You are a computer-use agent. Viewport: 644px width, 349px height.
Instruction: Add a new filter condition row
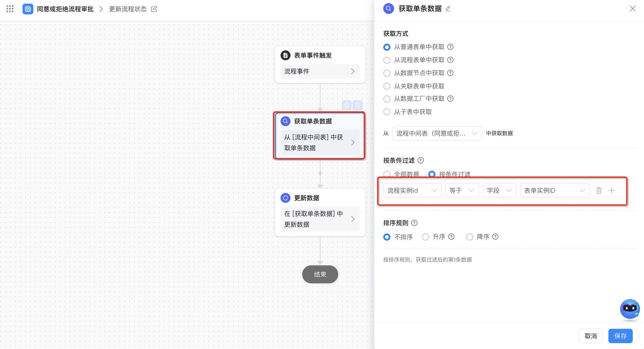612,190
